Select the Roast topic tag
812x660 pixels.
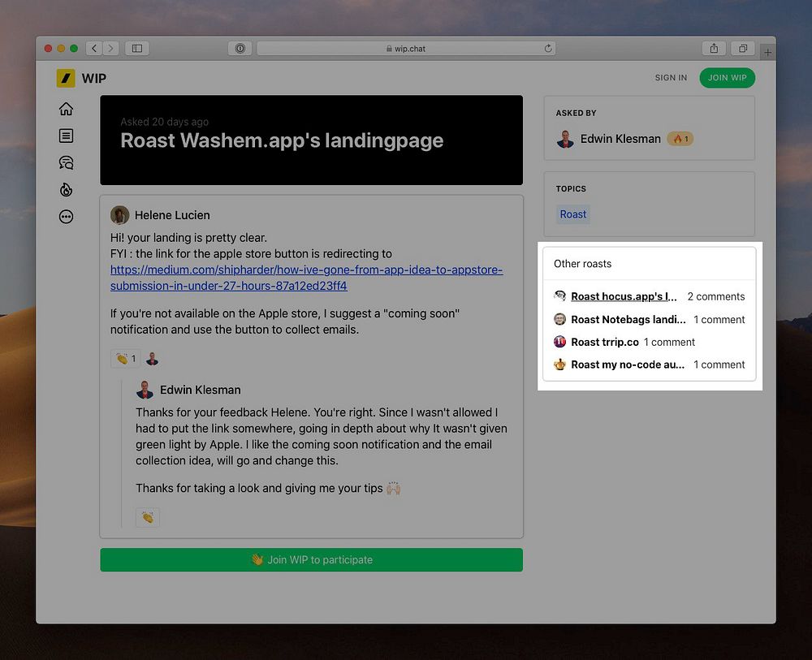[x=572, y=214]
